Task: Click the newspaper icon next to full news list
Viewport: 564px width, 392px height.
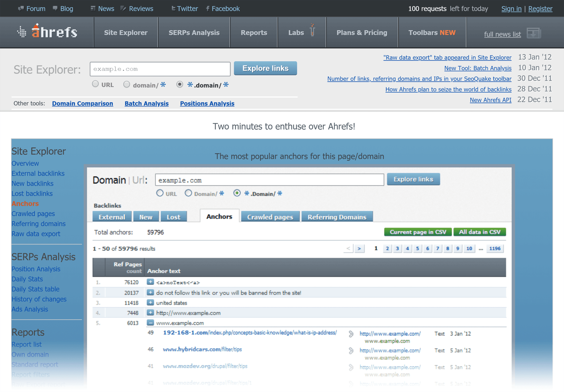Action: (534, 33)
